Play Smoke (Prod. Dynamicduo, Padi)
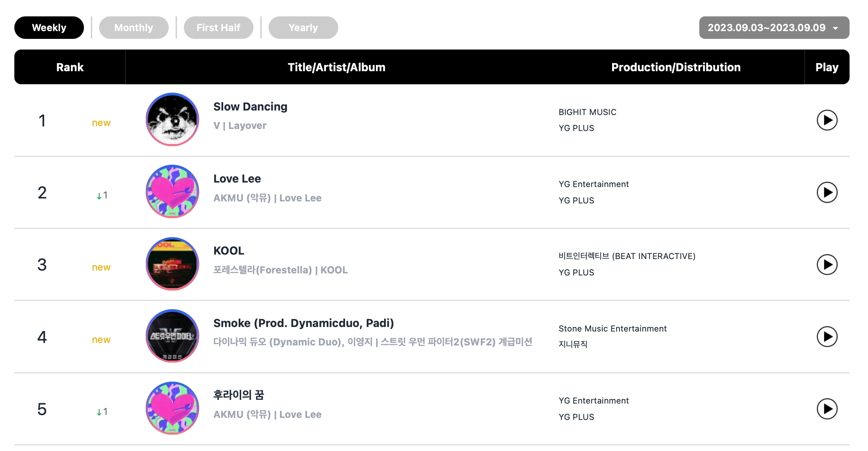The image size is (868, 451). tap(827, 337)
